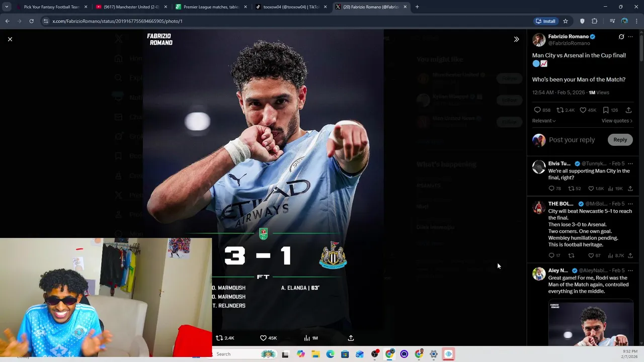Screen dimensions: 644x362
Task: Click the Install app button
Action: click(545, 21)
